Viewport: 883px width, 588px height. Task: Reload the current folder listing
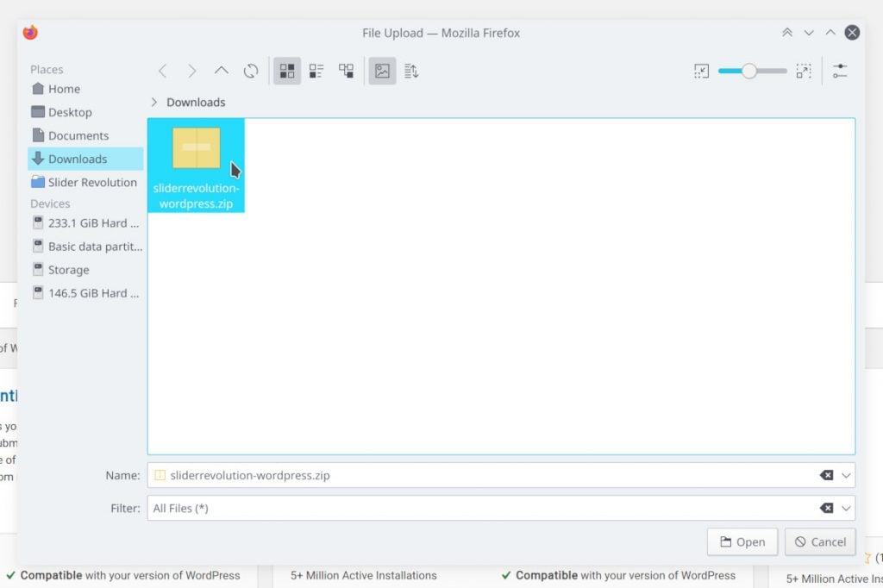pyautogui.click(x=251, y=72)
